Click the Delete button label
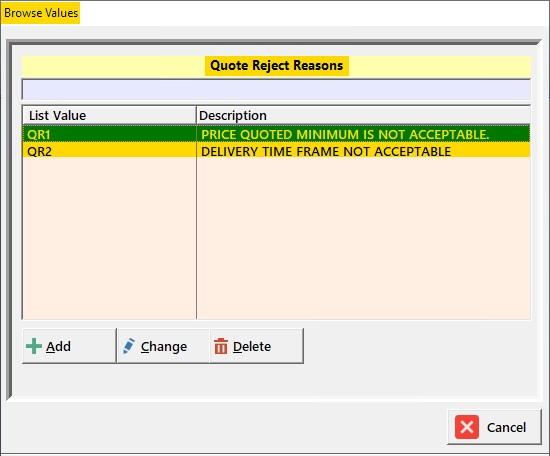The width and height of the screenshot is (550, 456). tap(252, 347)
